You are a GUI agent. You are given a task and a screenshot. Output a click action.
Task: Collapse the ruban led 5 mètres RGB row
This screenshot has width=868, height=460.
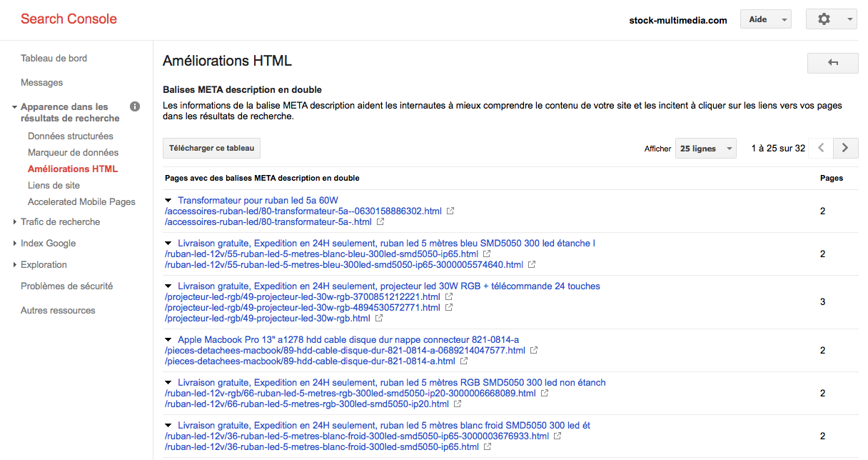(x=168, y=383)
